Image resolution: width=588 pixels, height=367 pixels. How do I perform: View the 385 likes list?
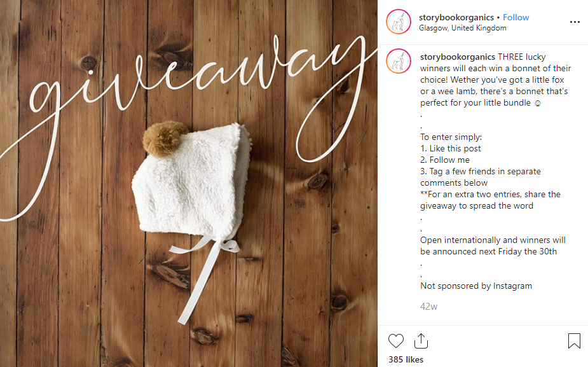pyautogui.click(x=406, y=359)
